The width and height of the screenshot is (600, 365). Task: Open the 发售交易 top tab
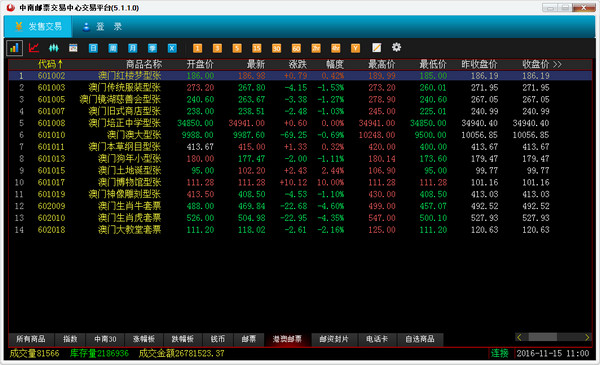click(38, 26)
